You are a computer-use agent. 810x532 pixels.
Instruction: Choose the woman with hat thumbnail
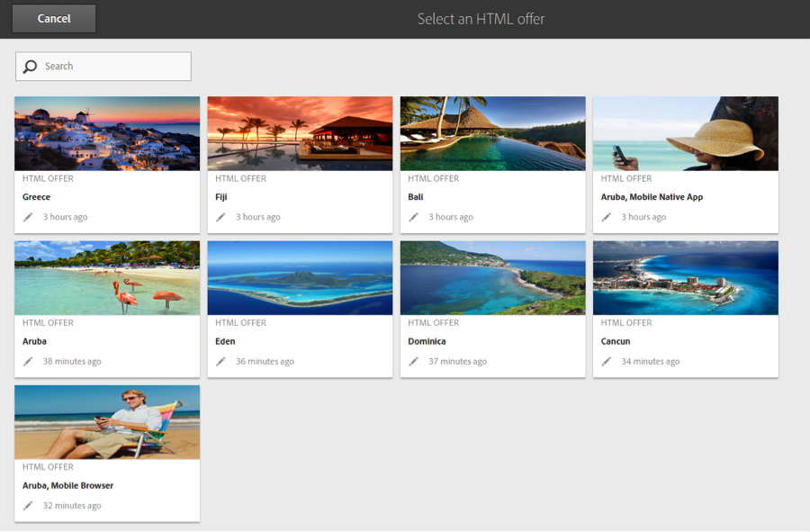point(685,133)
